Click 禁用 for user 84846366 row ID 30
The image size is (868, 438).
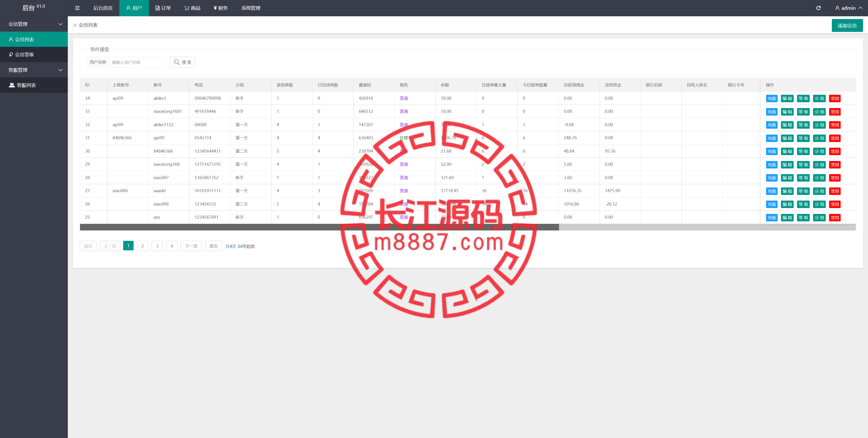pos(835,152)
